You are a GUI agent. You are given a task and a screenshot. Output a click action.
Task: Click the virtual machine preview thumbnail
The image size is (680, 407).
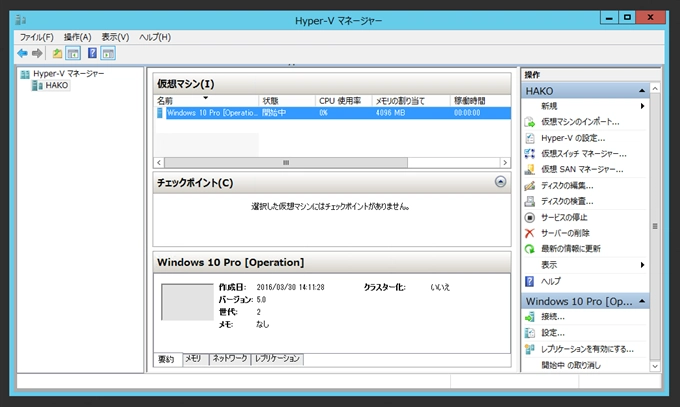coord(187,302)
